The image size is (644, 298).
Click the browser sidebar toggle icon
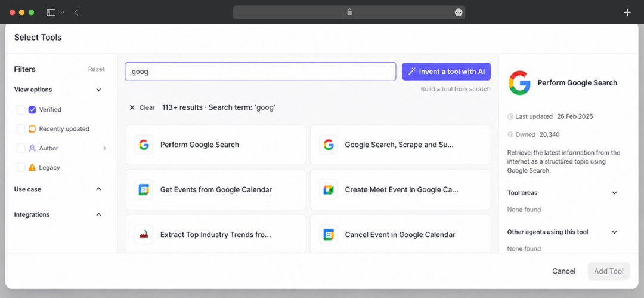pyautogui.click(x=51, y=13)
